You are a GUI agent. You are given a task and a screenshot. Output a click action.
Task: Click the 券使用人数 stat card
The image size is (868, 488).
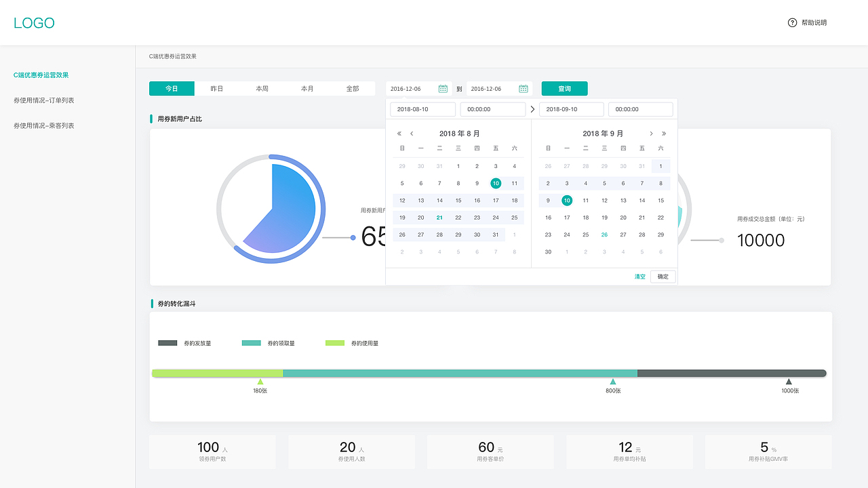tap(351, 451)
